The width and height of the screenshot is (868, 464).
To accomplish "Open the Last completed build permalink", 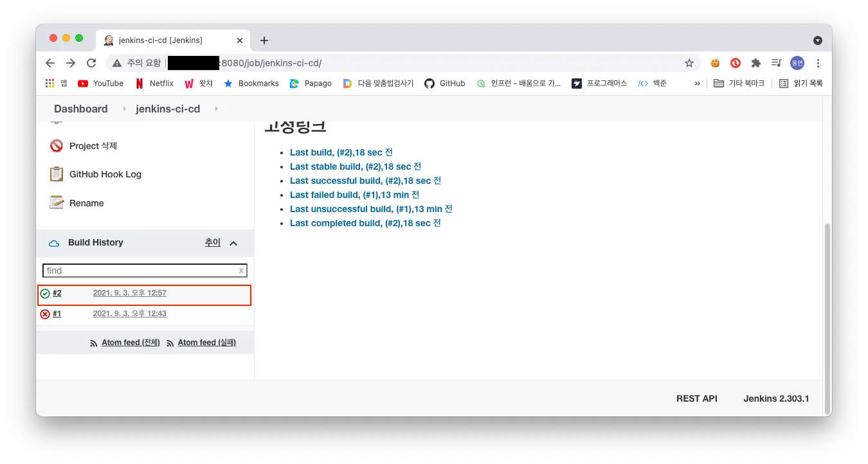I will (365, 223).
